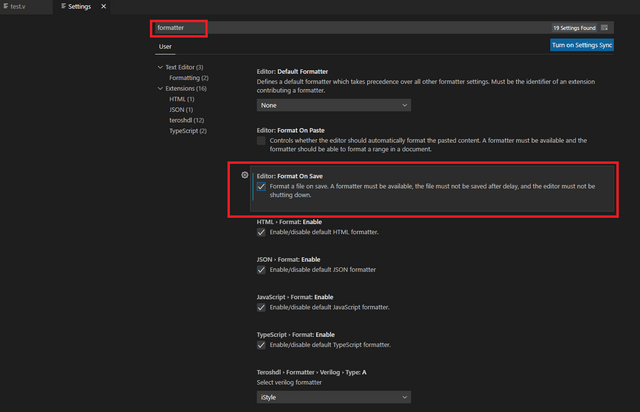The width and height of the screenshot is (640, 412).
Task: Uncheck the Format On Save checkbox
Action: click(261, 186)
